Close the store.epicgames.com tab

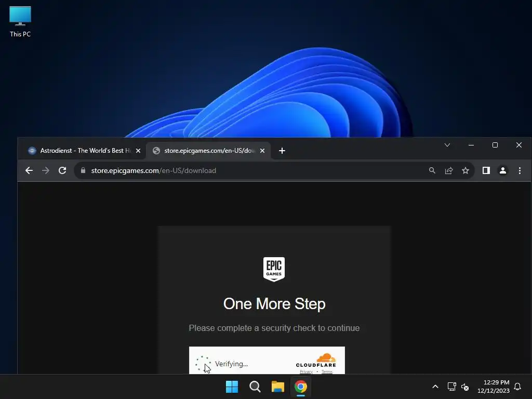click(262, 151)
